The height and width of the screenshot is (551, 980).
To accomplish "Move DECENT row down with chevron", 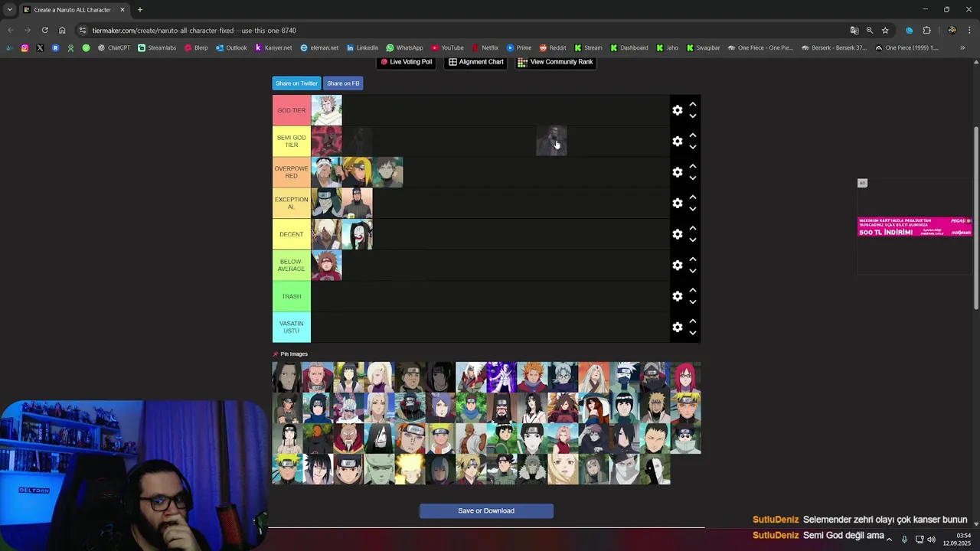I will click(693, 240).
